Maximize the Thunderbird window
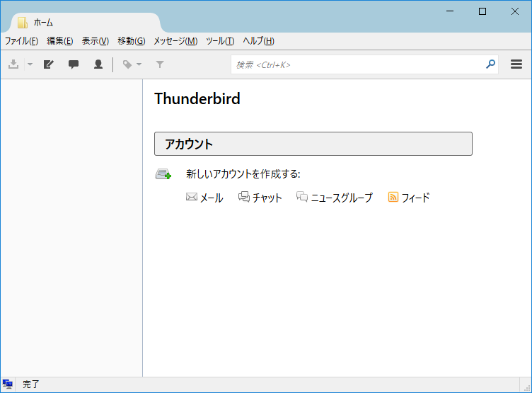532x393 pixels. tap(482, 11)
